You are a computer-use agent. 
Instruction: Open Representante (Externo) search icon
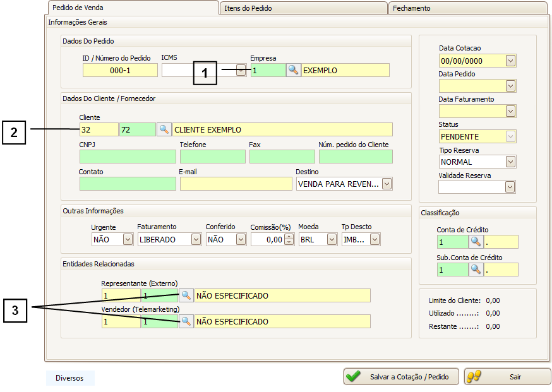pos(186,295)
